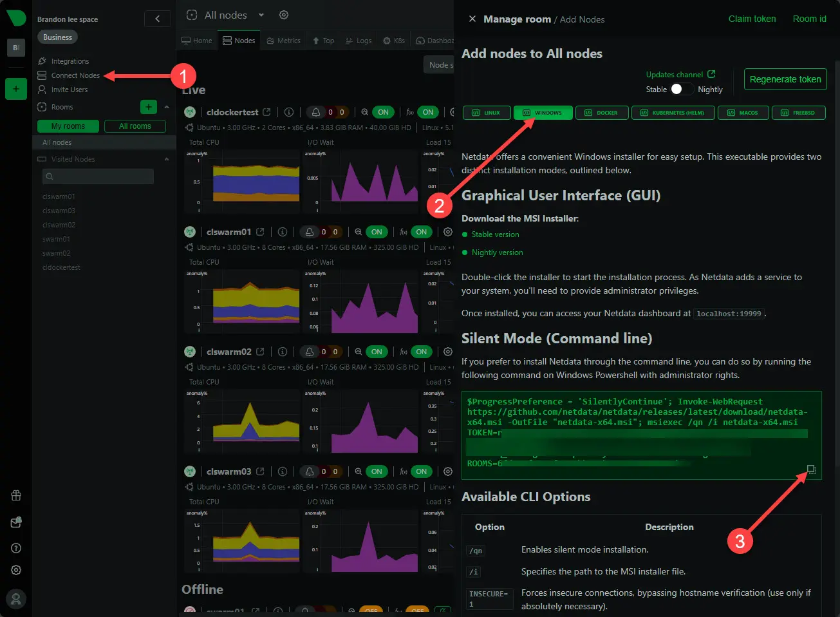Open the All nodes room dropdown
Viewport: 840px width, 617px height.
[261, 15]
